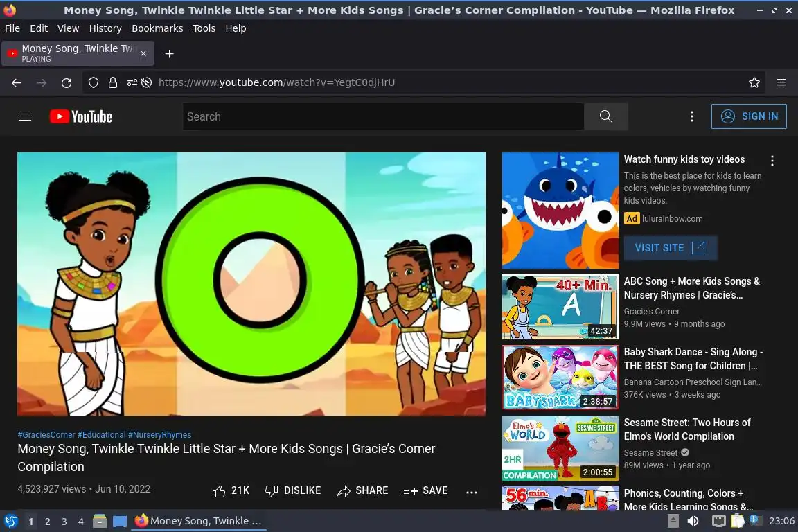The height and width of the screenshot is (532, 798).
Task: Open more actions ellipsis below video
Action: (472, 492)
